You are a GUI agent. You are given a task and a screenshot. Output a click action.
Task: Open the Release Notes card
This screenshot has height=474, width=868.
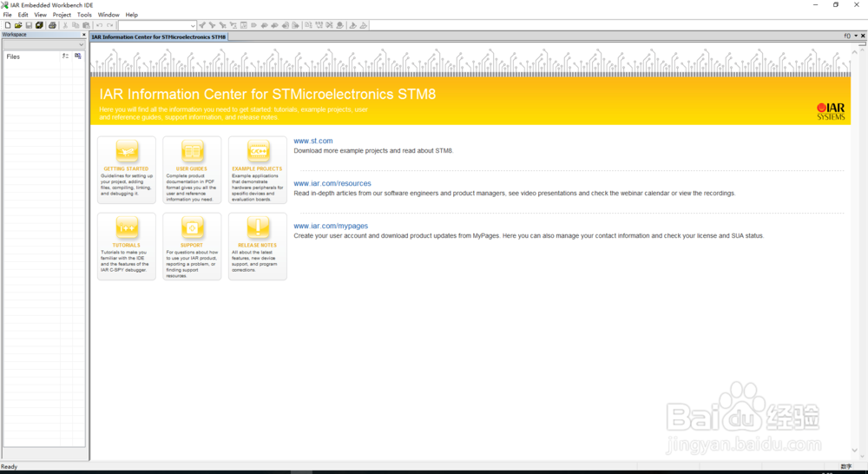click(258, 247)
